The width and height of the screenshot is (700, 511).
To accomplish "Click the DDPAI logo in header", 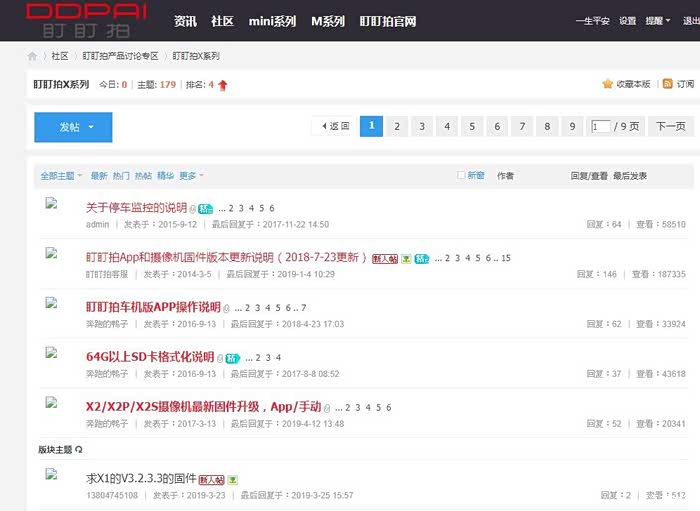I will 87,21.
